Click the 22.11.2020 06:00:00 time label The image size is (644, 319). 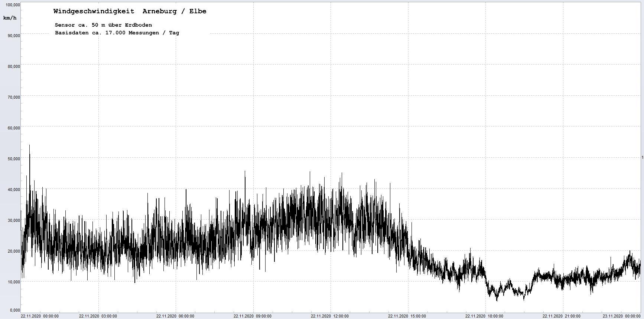[175, 316]
